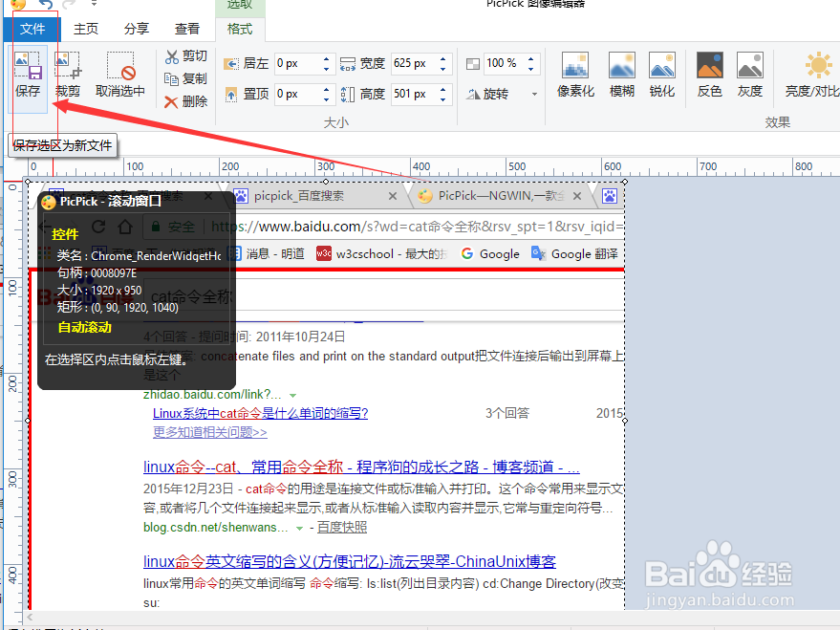Viewport: 840px width, 630px height.
Task: Apply the 模糊 blur effect
Action: [x=622, y=75]
